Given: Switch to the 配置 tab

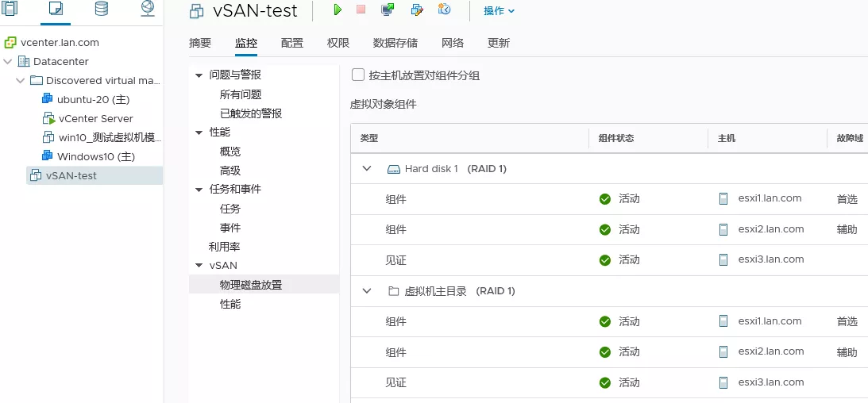Looking at the screenshot, I should coord(292,43).
